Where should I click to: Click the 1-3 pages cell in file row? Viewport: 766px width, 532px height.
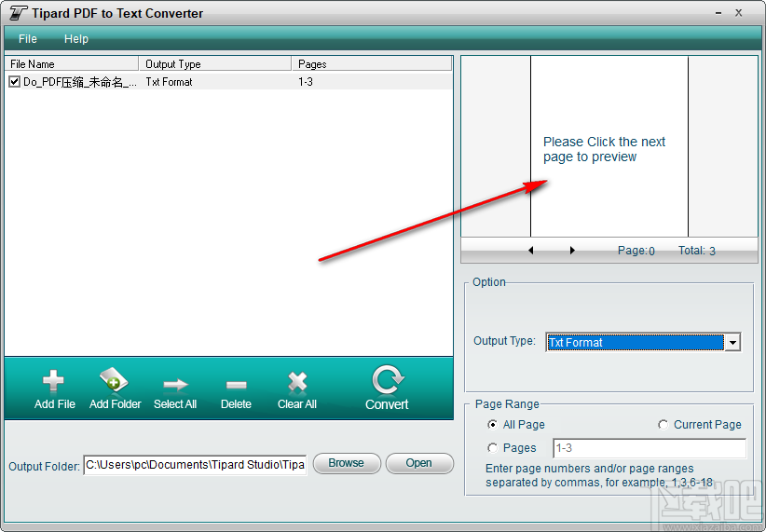306,82
